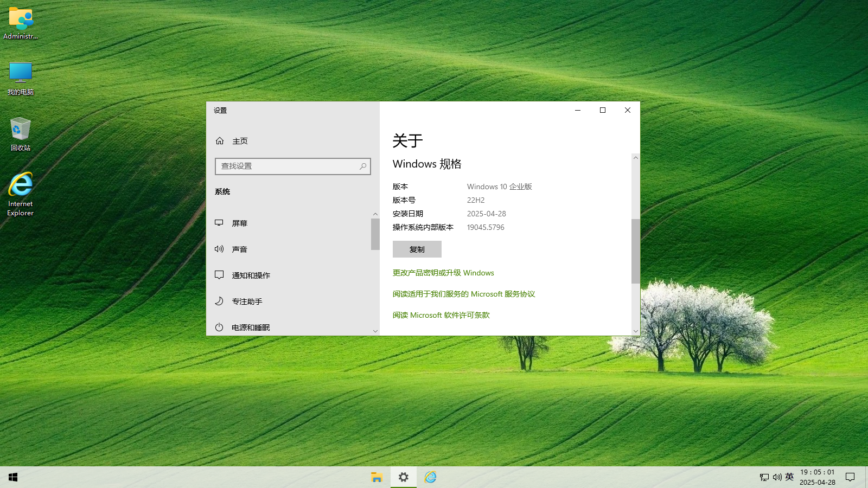Focus the 查找设置 search field

click(293, 166)
